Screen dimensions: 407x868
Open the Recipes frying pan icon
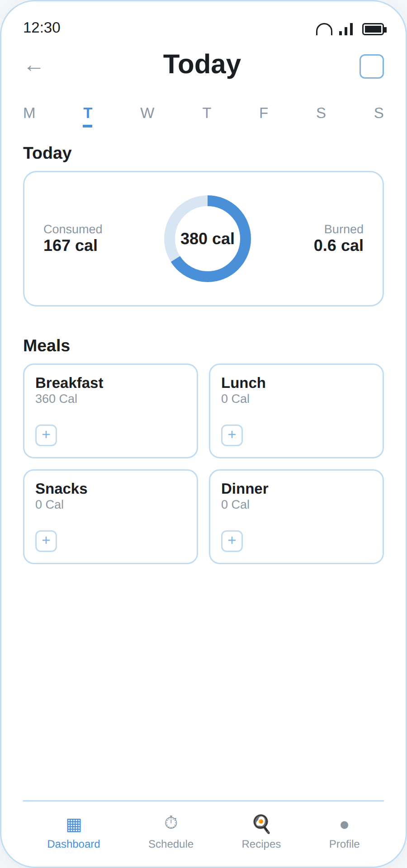click(x=261, y=824)
